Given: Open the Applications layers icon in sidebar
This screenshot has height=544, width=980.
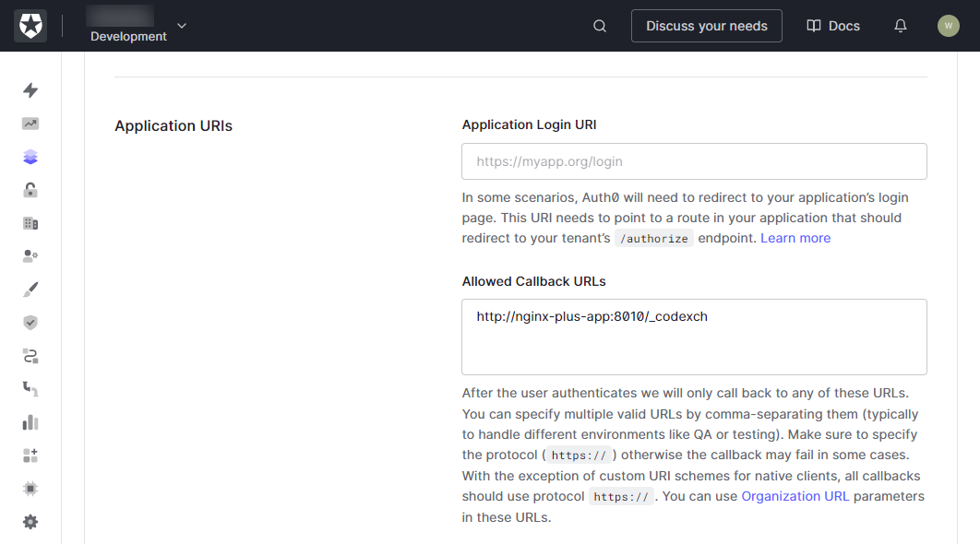Looking at the screenshot, I should click(30, 157).
